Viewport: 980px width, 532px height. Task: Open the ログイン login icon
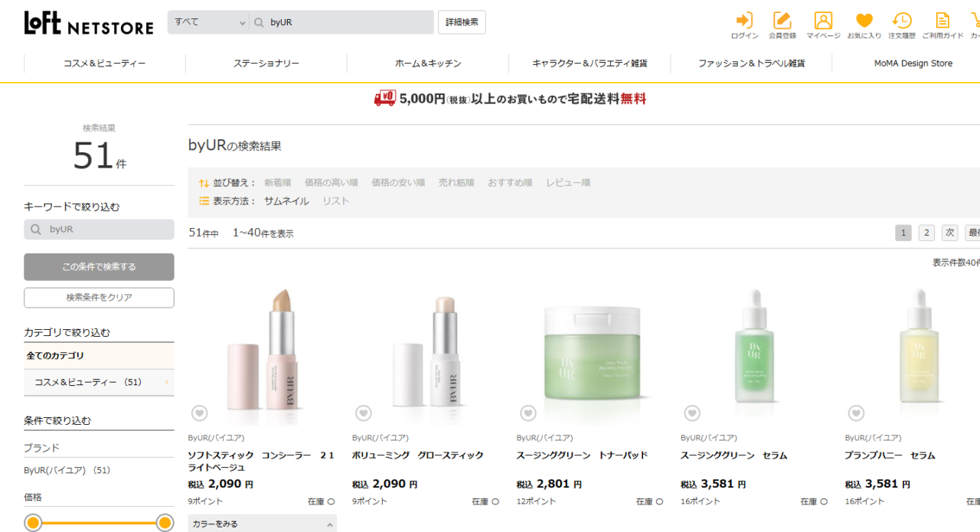pos(744,25)
